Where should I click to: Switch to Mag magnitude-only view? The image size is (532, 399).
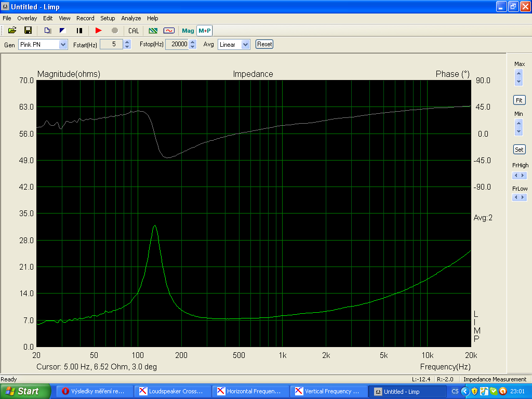(x=188, y=31)
